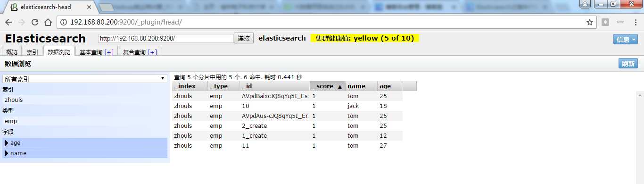644x184 pixels.
Task: Open the 信息 info dropdown
Action: pyautogui.click(x=626, y=39)
